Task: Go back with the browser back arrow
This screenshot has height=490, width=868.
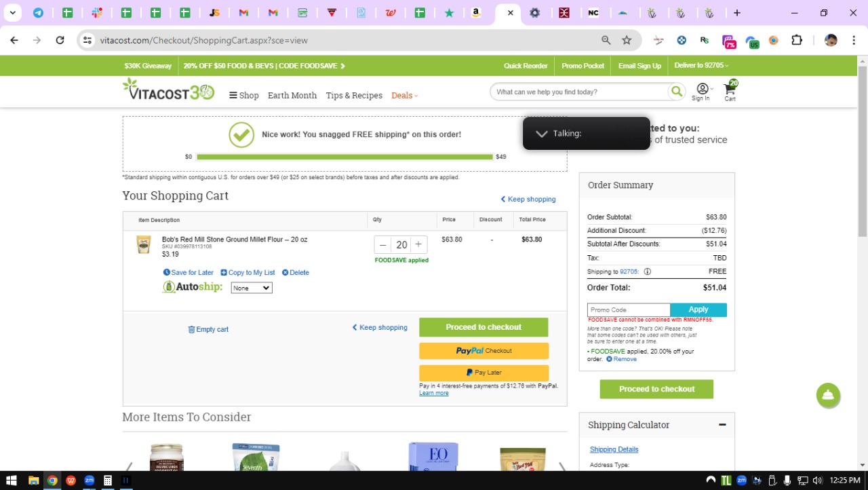Action: 14,40
